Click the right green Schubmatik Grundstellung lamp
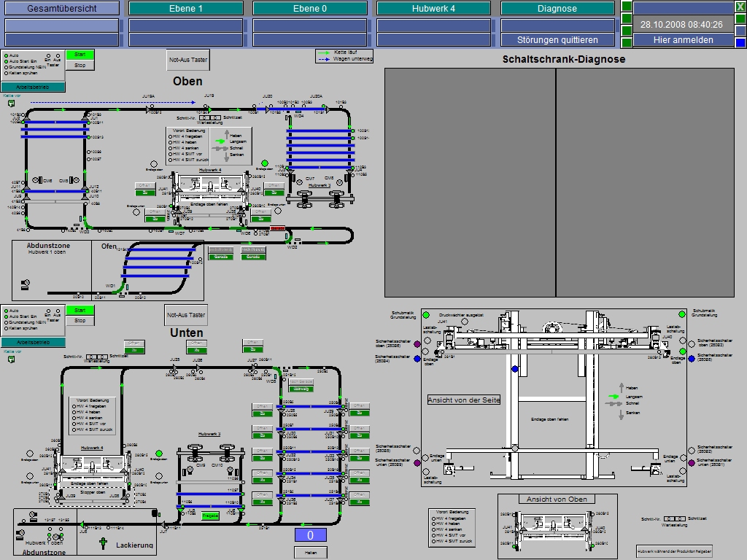The width and height of the screenshot is (747, 560). 682,314
